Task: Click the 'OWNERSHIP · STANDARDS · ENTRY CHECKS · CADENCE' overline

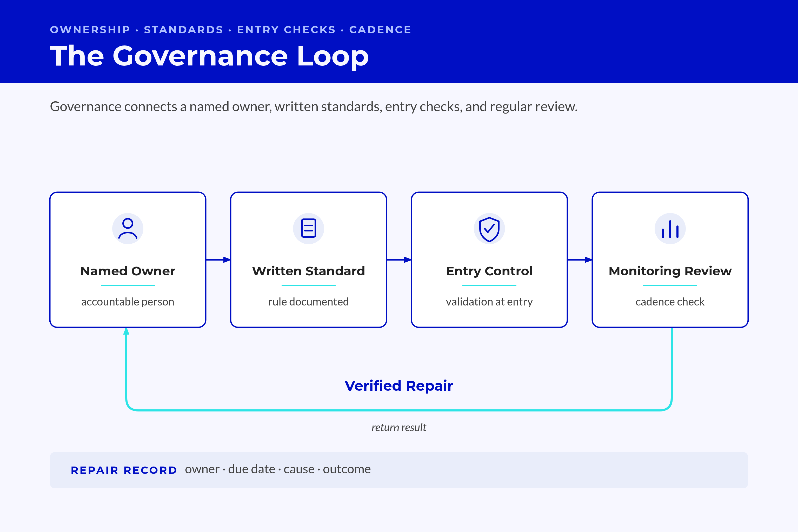Action: click(231, 30)
